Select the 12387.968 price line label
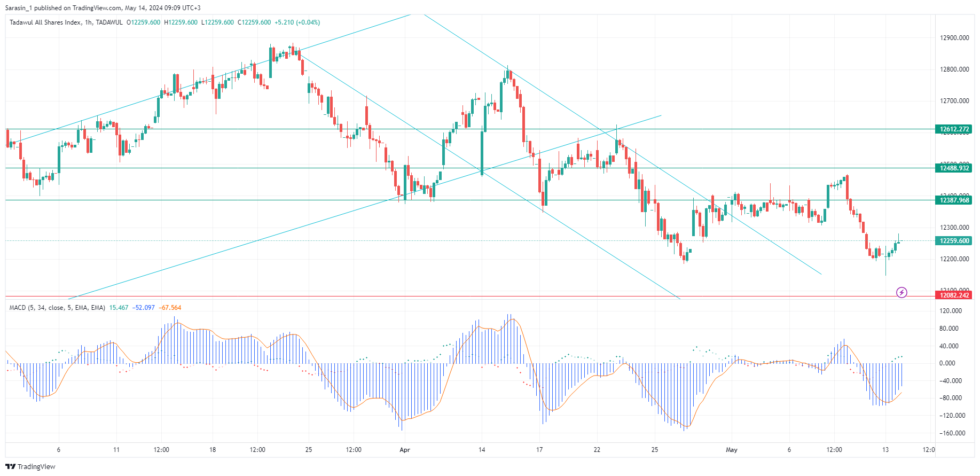The height and width of the screenshot is (476, 980). [954, 200]
